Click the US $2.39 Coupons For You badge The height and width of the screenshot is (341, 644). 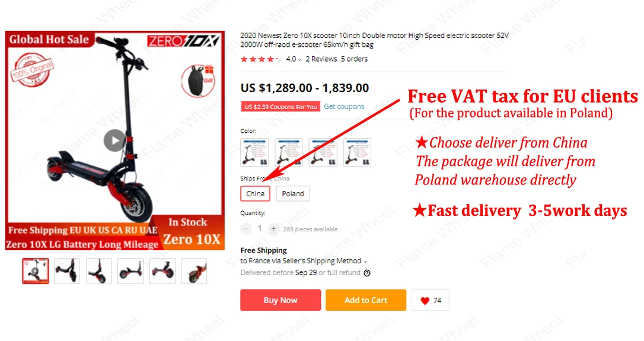[x=280, y=107]
